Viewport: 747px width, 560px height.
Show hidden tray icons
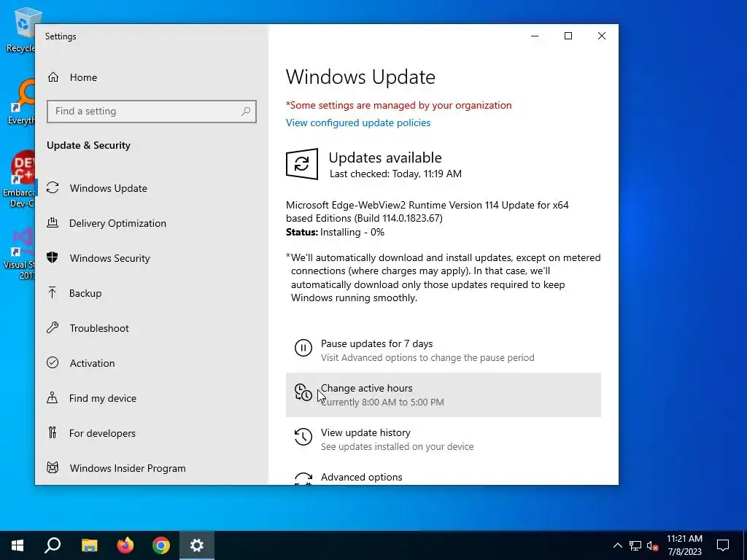[617, 545]
